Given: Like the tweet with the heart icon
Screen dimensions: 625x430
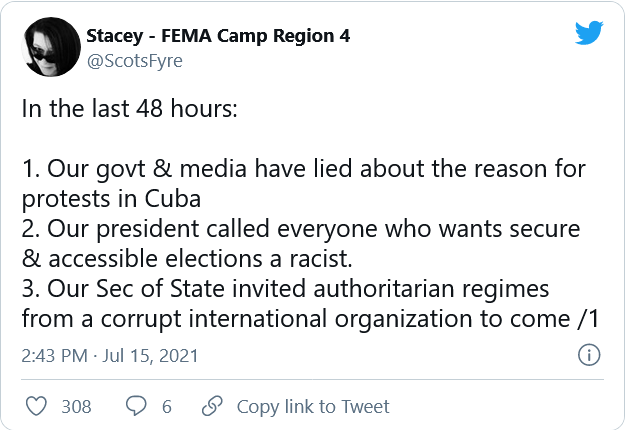Looking at the screenshot, I should click(x=36, y=407).
